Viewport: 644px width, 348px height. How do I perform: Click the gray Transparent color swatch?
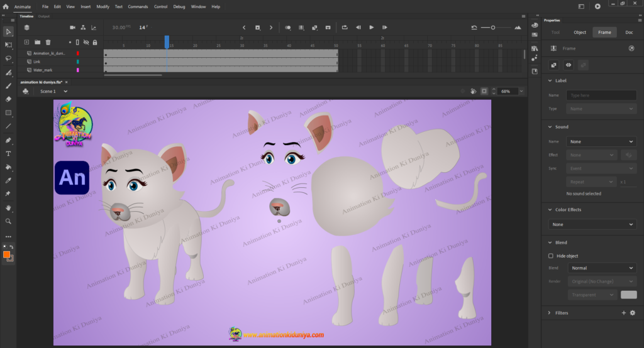pos(628,295)
